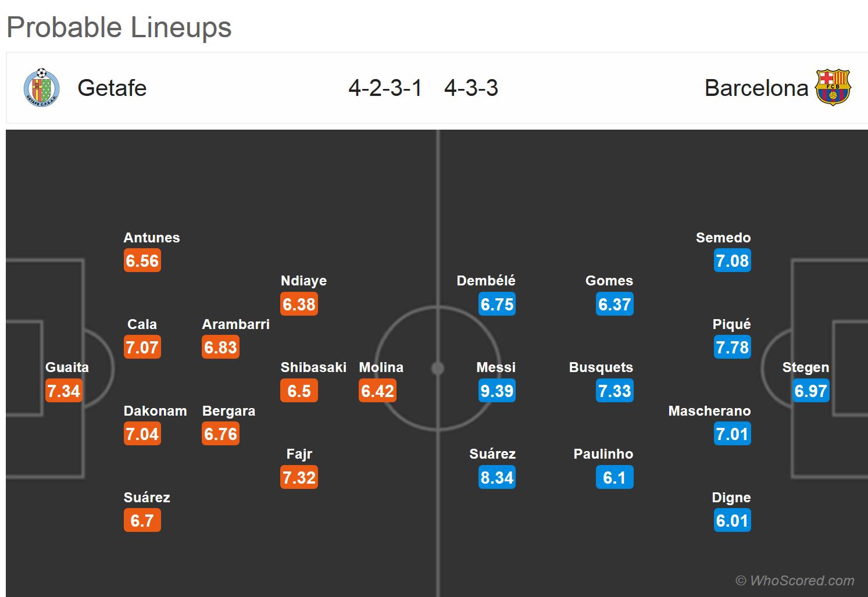This screenshot has width=868, height=597.
Task: Select the Mascherano player name
Action: pyautogui.click(x=709, y=411)
